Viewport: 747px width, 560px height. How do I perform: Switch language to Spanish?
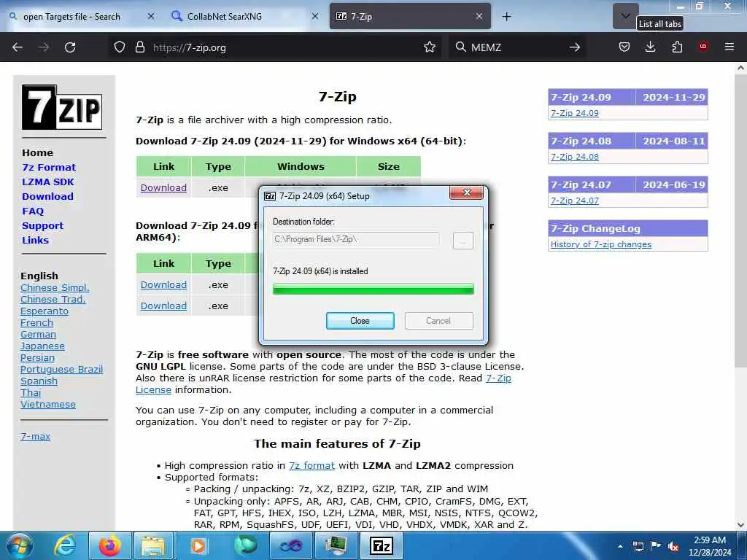click(x=39, y=381)
